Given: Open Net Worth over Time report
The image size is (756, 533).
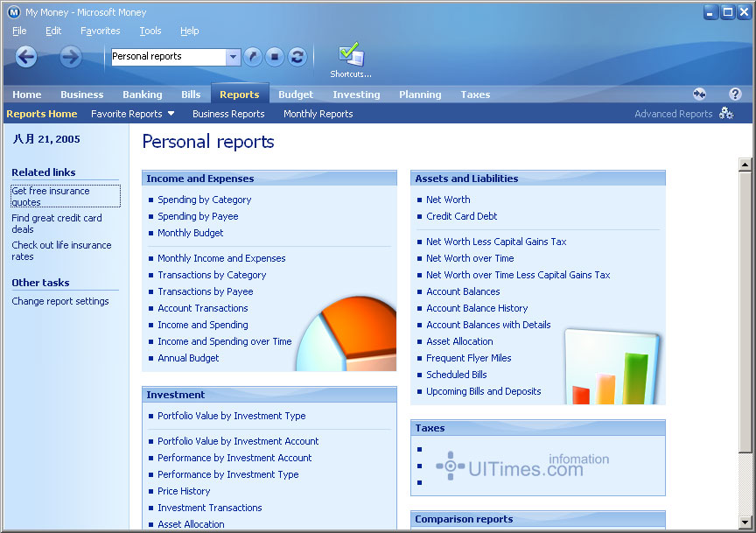Looking at the screenshot, I should pyautogui.click(x=470, y=258).
